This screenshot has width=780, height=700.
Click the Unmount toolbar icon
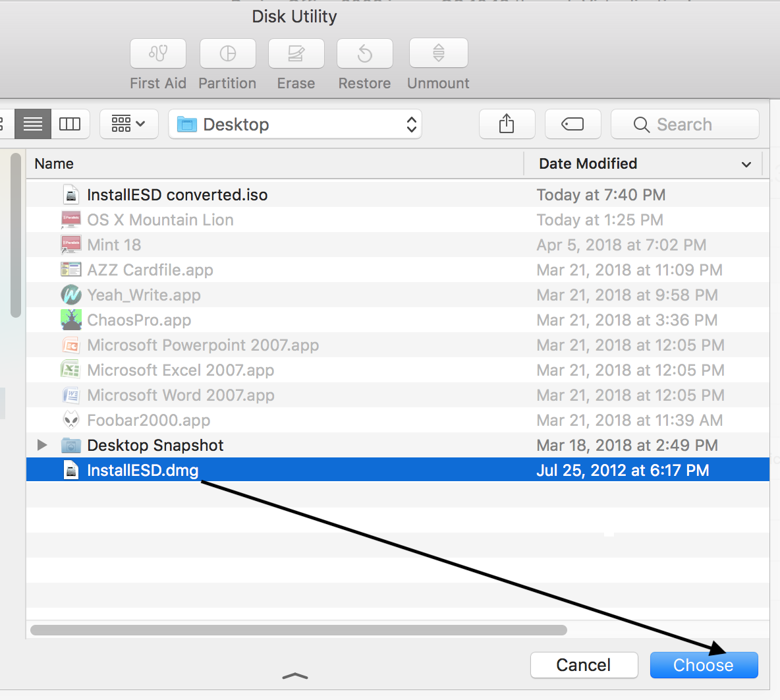click(438, 53)
